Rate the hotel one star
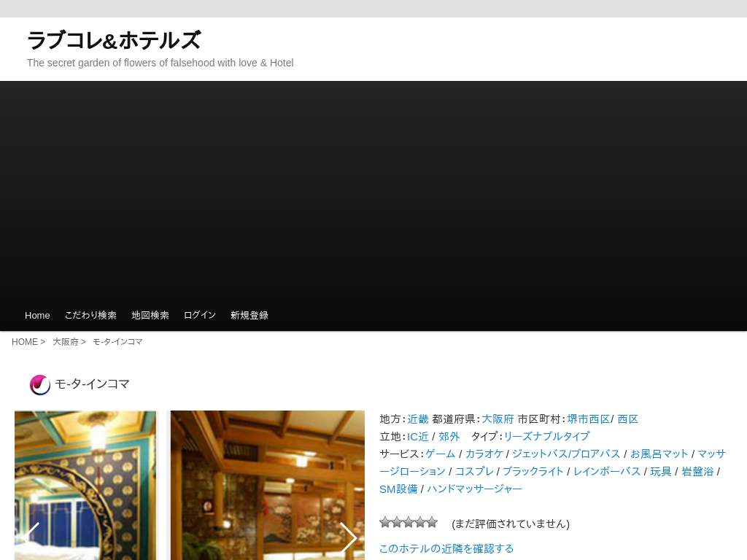This screenshot has width=747, height=560. click(385, 523)
